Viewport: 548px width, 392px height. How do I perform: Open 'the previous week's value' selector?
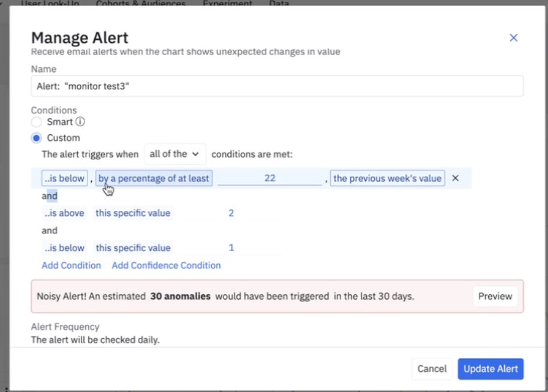pos(387,178)
